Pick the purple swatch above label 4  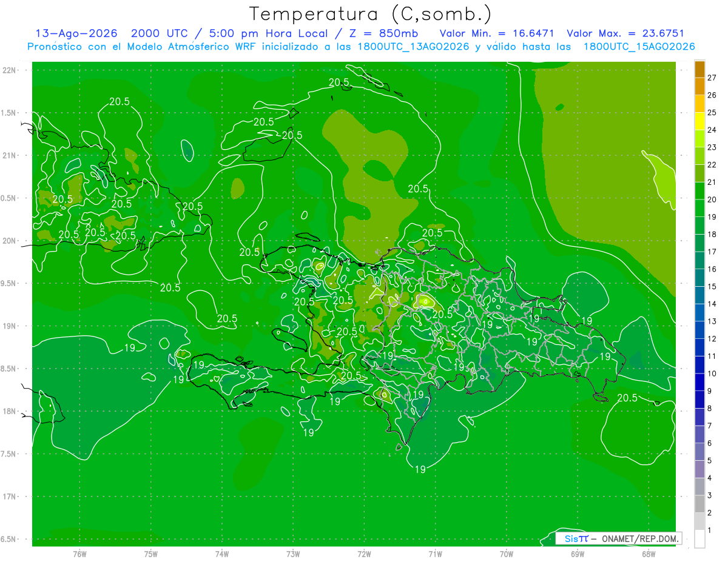(699, 469)
